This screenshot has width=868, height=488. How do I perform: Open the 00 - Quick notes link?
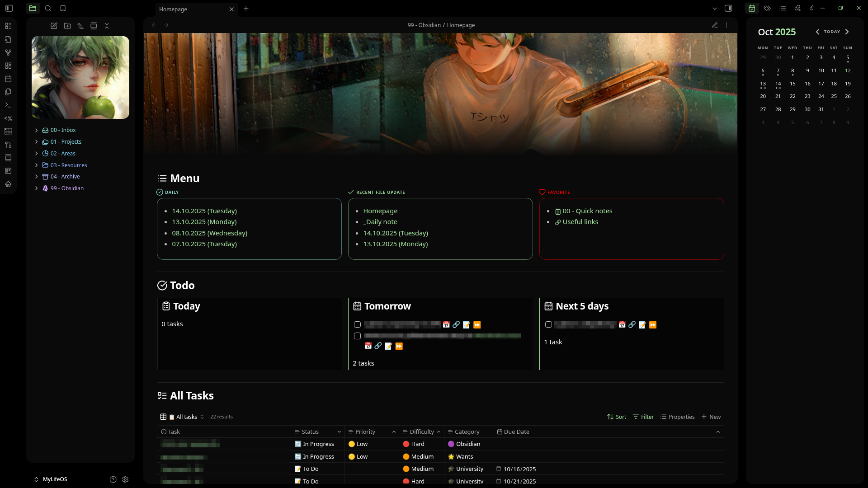tap(587, 211)
